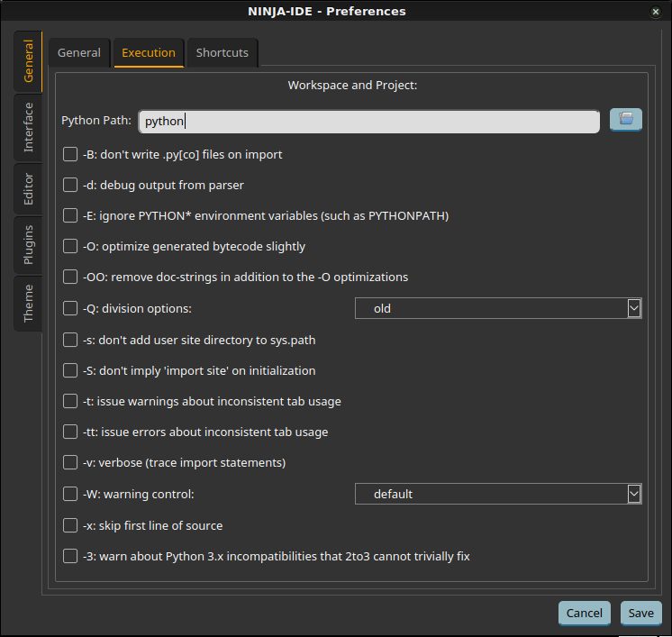672x637 pixels.
Task: Open the division options 'old' dropdown
Action: tap(498, 308)
